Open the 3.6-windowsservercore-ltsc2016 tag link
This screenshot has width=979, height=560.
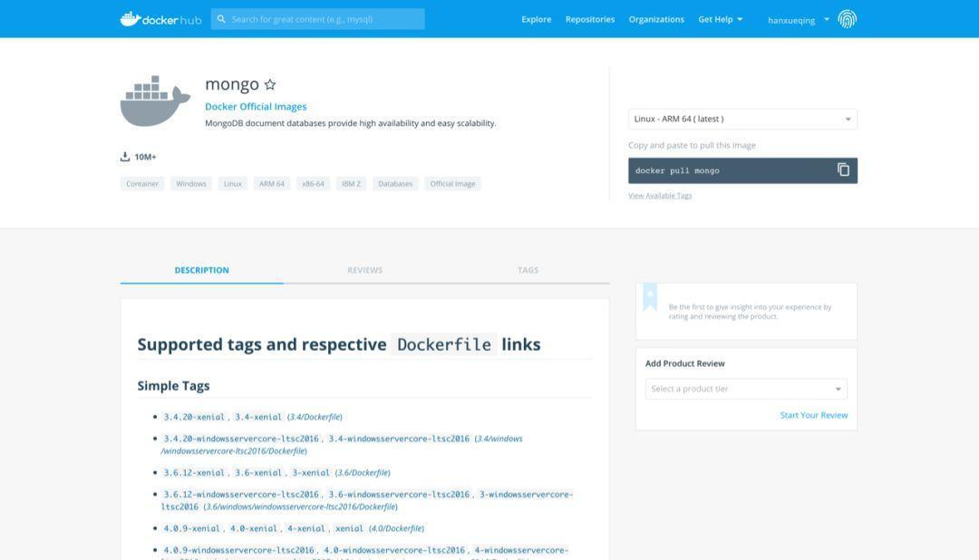399,495
